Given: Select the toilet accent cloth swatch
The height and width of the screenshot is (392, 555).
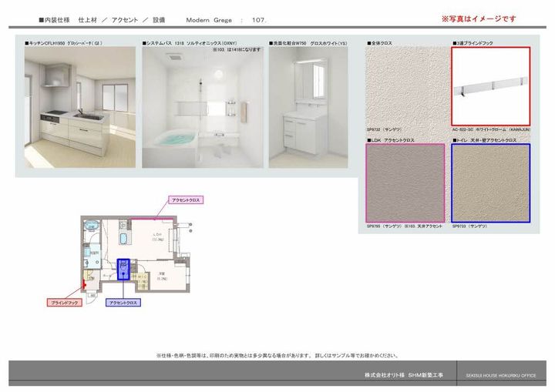Looking at the screenshot, I should pyautogui.click(x=490, y=183).
